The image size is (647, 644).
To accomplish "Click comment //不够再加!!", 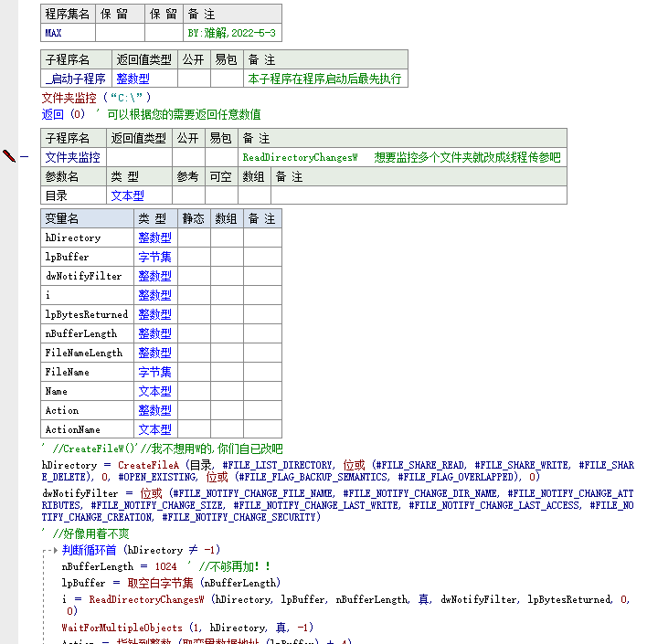I will 234,566.
